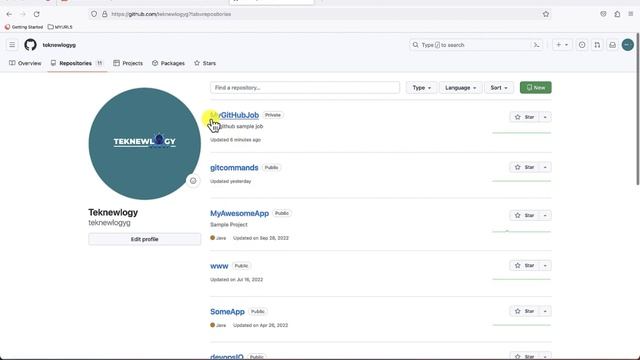Select the Repositories tab
This screenshot has height=360, width=640.
coord(77,63)
